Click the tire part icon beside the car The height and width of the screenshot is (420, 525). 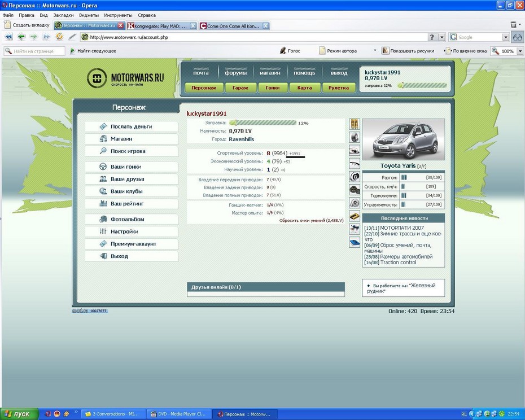coord(355,137)
